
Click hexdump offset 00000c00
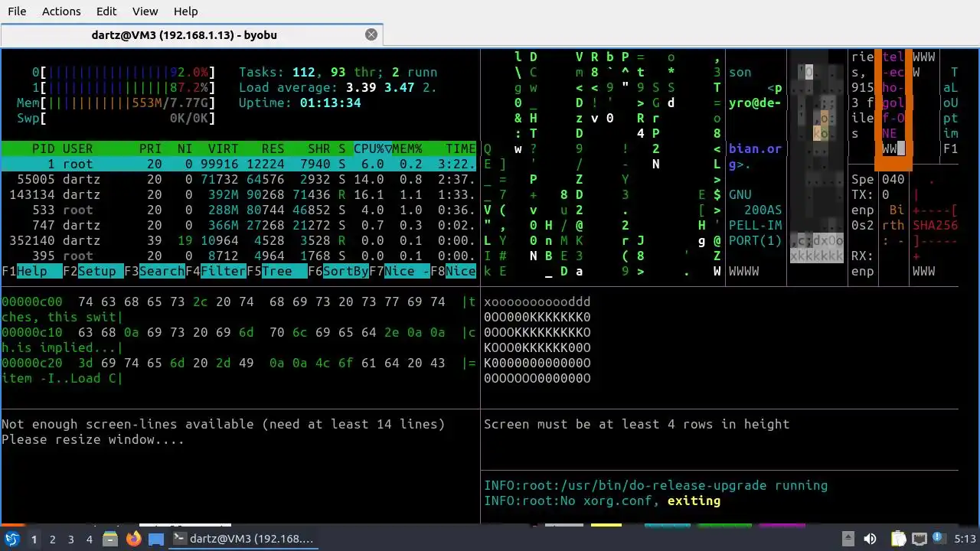(32, 302)
